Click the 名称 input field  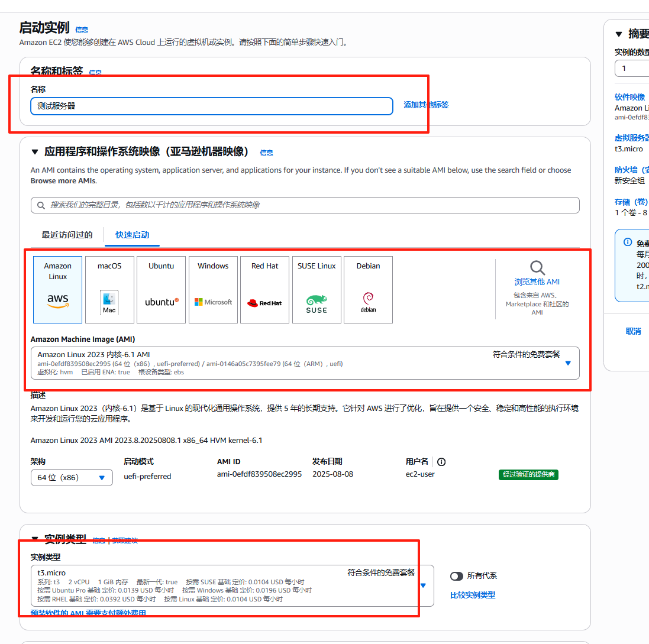(212, 106)
